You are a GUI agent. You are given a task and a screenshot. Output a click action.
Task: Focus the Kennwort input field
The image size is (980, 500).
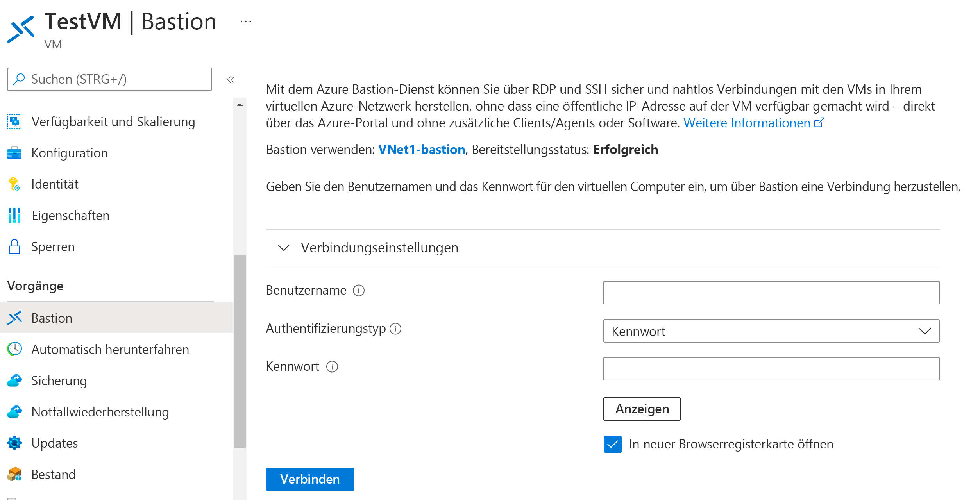pyautogui.click(x=771, y=369)
